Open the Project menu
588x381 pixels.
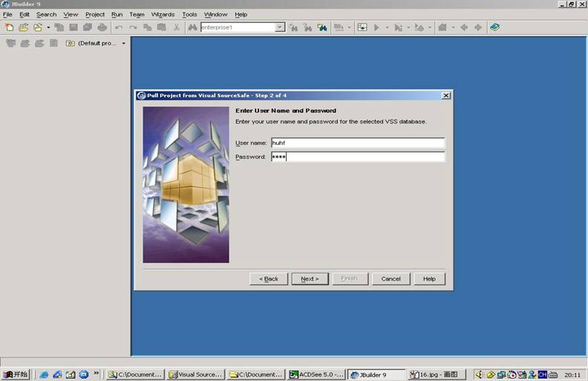point(95,15)
